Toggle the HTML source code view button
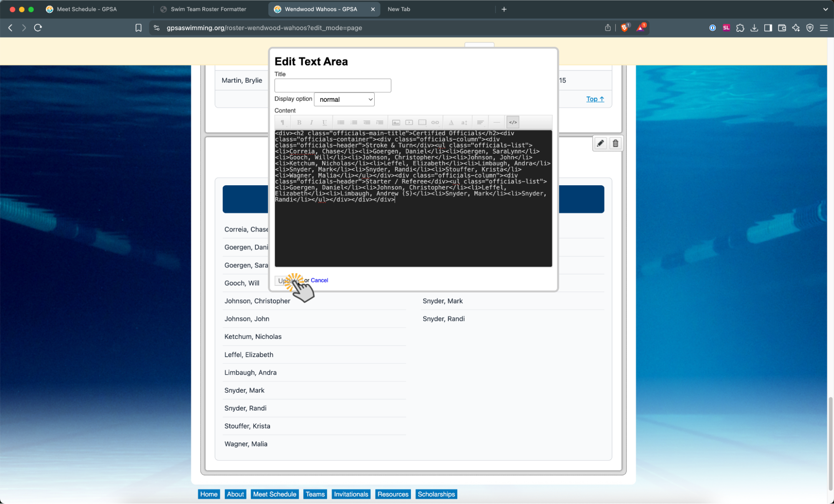Viewport: 834px width, 504px height. [513, 122]
